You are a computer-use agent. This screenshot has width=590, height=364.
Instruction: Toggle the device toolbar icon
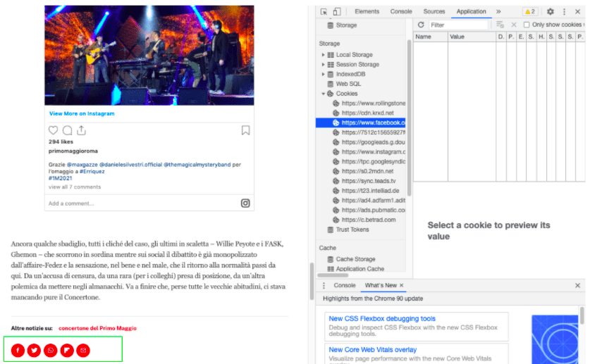point(337,11)
